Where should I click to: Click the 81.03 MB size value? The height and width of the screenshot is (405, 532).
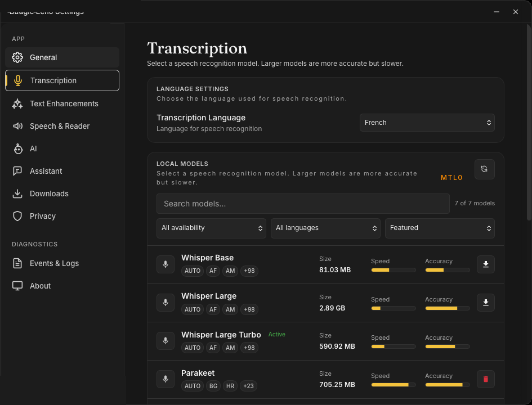[335, 270]
